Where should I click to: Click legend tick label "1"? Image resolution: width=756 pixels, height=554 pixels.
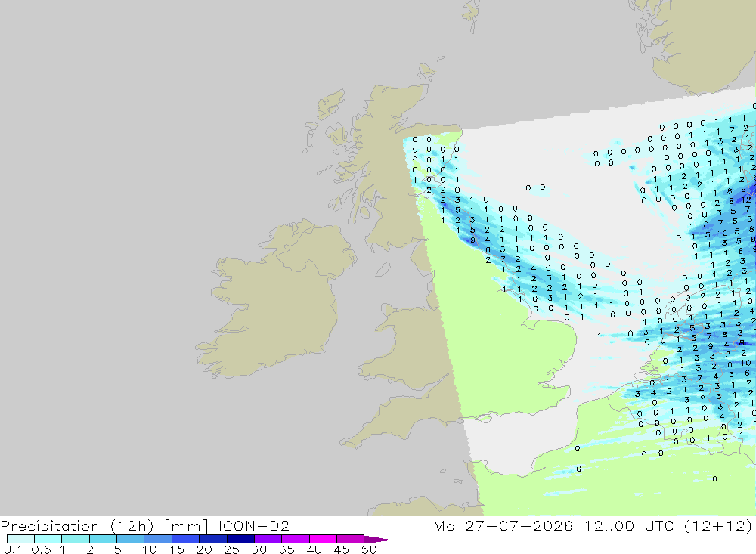62,549
